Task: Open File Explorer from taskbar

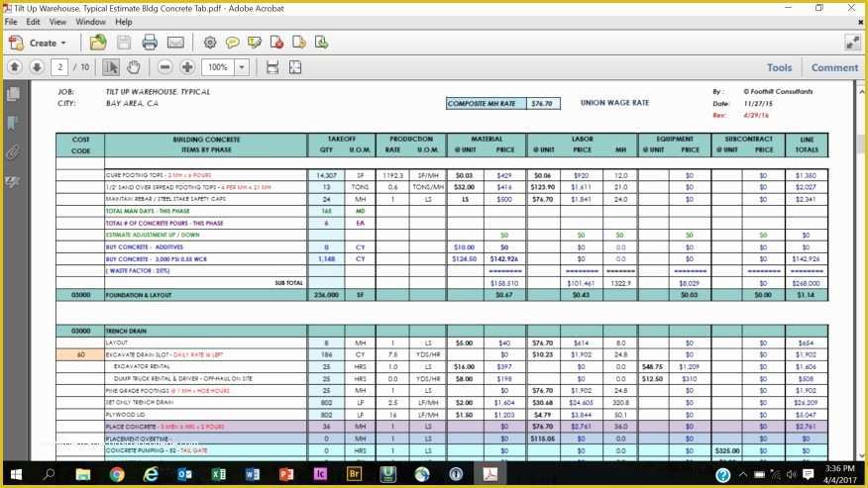Action: pos(83,474)
